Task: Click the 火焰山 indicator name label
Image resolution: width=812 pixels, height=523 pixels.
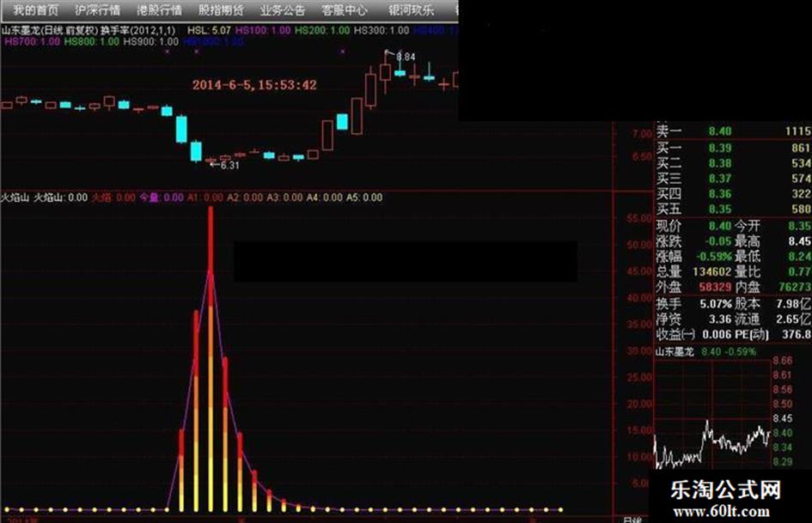Action: (x=15, y=198)
